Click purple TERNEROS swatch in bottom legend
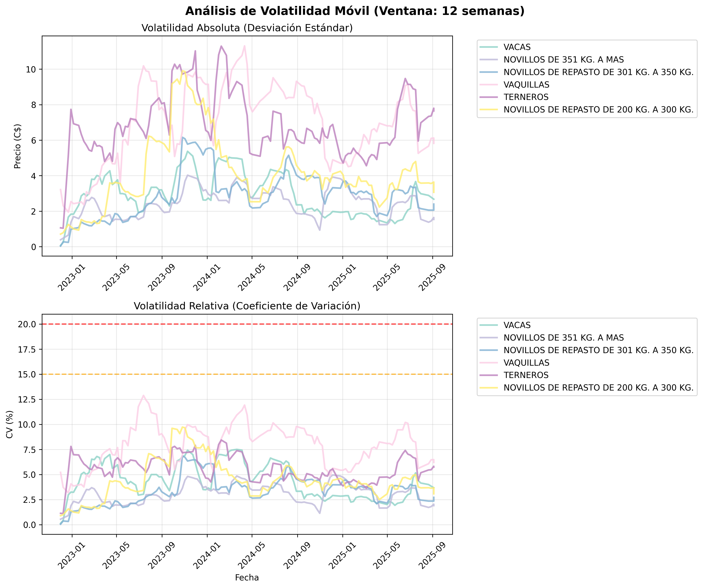The height and width of the screenshot is (588, 703). tap(489, 375)
